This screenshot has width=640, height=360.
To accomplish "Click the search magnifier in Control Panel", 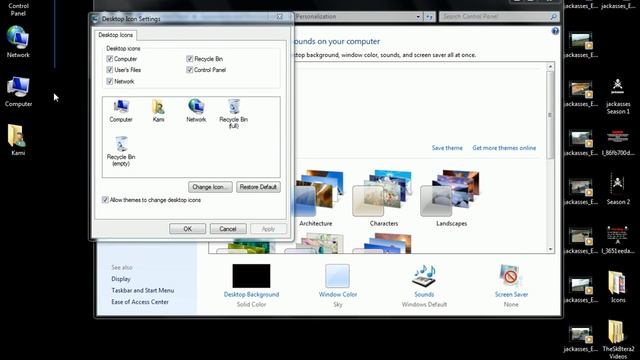I will 553,17.
